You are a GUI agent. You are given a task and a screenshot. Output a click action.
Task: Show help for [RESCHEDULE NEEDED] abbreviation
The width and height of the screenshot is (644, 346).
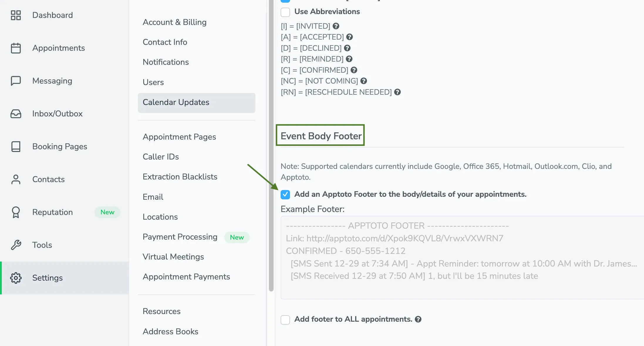point(398,92)
